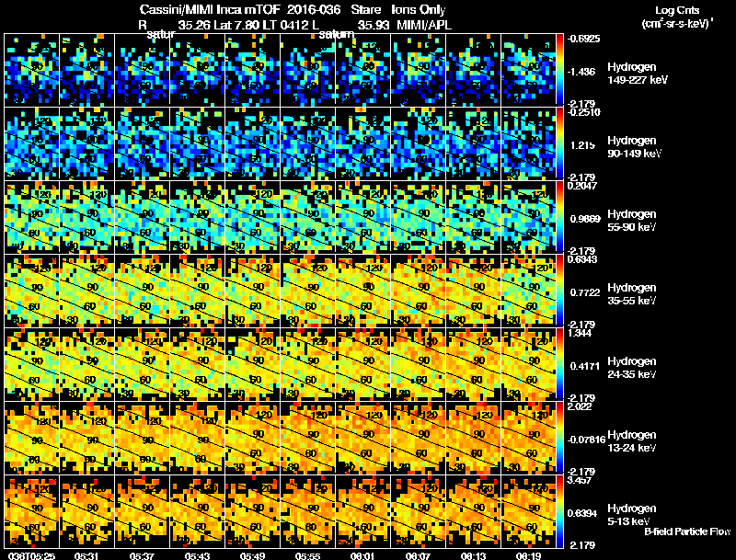Click the 'Hydrogen 35-55 keV' row label
The width and height of the screenshot is (736, 560).
(632, 294)
